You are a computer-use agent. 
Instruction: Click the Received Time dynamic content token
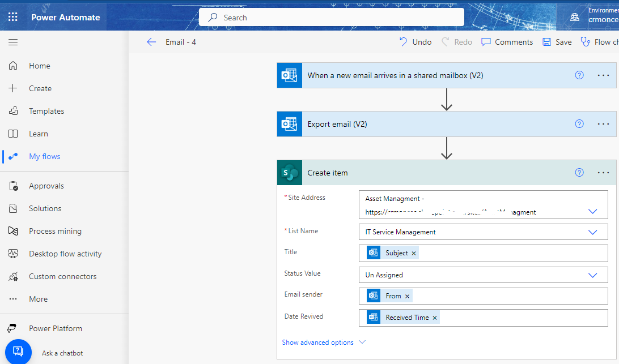[x=403, y=318]
